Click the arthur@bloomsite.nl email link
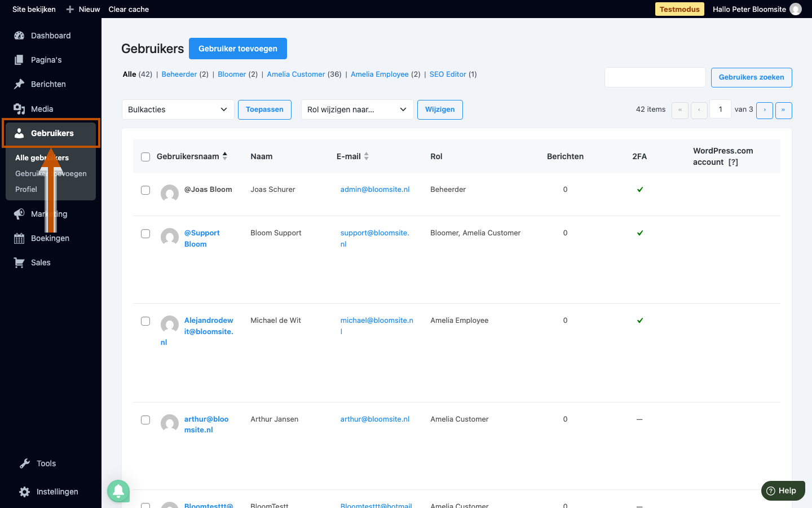The width and height of the screenshot is (812, 508). [x=375, y=419]
